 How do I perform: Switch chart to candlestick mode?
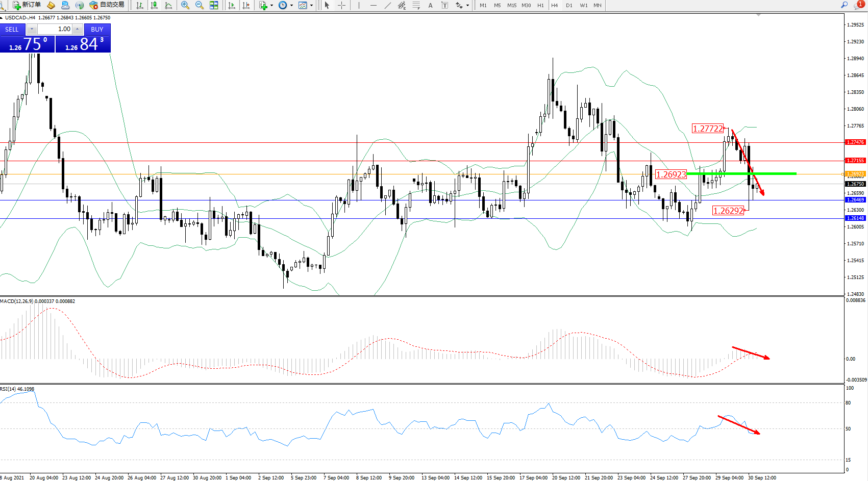pyautogui.click(x=154, y=5)
